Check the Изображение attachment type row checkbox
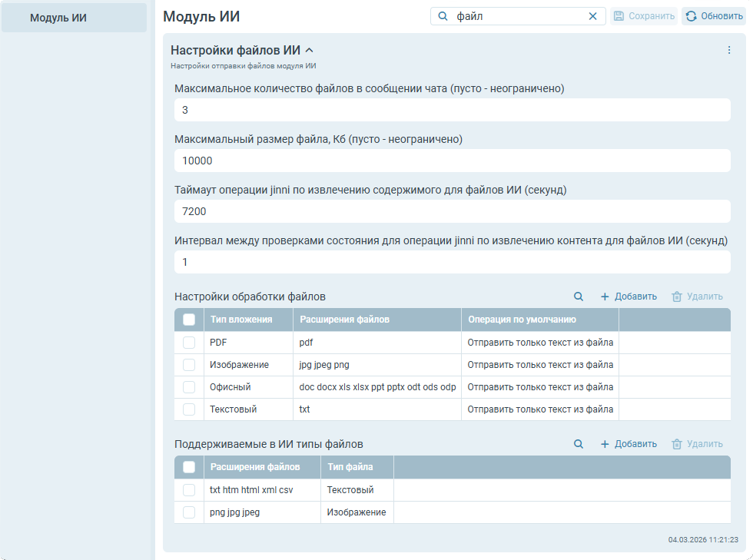753x560 pixels. point(189,365)
